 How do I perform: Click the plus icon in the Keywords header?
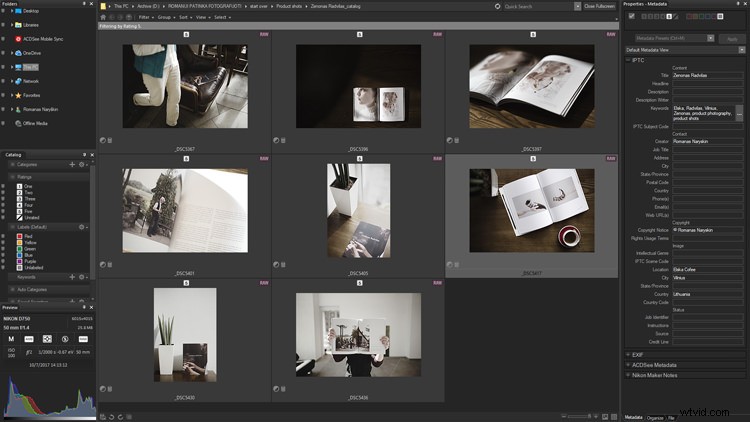coord(72,277)
